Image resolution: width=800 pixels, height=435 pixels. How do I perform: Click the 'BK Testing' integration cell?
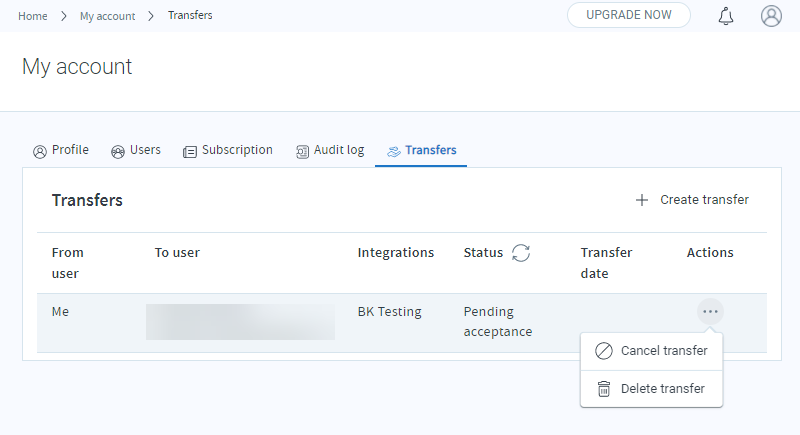(389, 312)
